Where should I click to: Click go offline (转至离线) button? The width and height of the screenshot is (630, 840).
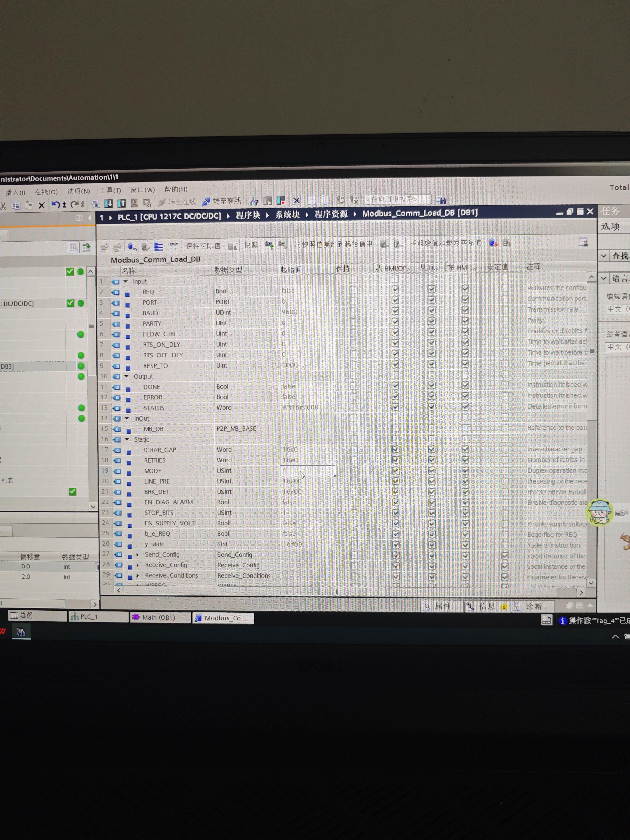click(x=222, y=201)
